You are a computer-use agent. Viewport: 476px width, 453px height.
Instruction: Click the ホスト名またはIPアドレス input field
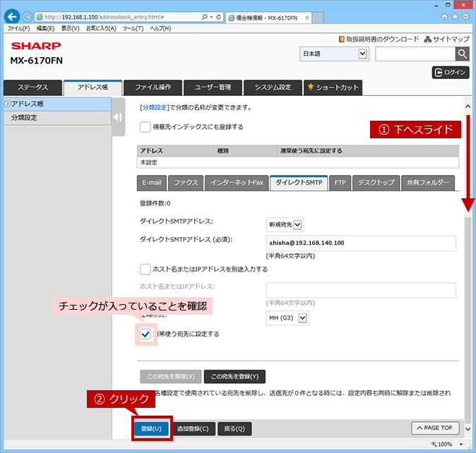pyautogui.click(x=361, y=291)
